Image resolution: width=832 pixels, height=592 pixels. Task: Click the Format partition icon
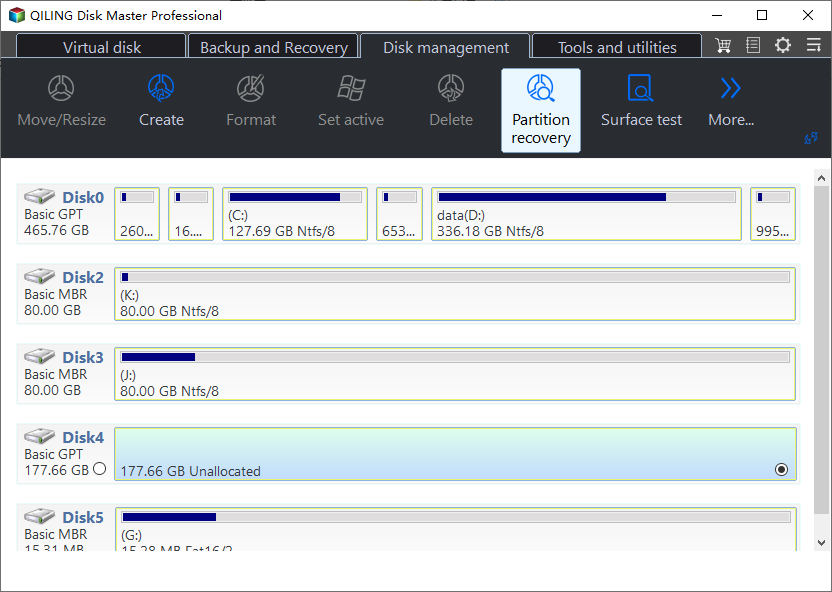point(251,88)
